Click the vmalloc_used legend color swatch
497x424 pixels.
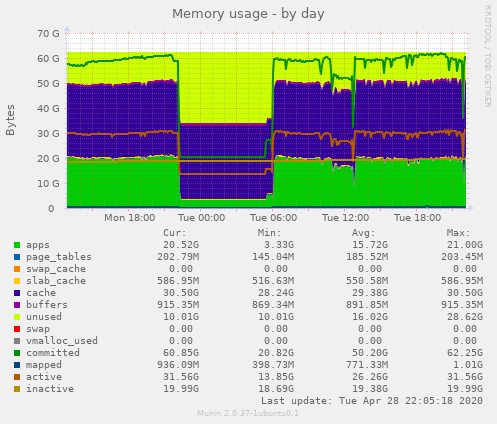(17, 341)
